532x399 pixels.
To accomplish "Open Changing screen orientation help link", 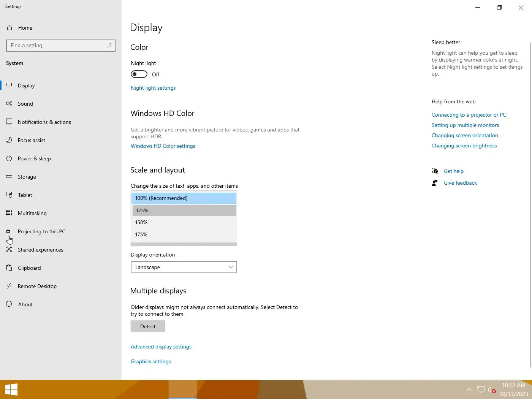I will (x=465, y=135).
